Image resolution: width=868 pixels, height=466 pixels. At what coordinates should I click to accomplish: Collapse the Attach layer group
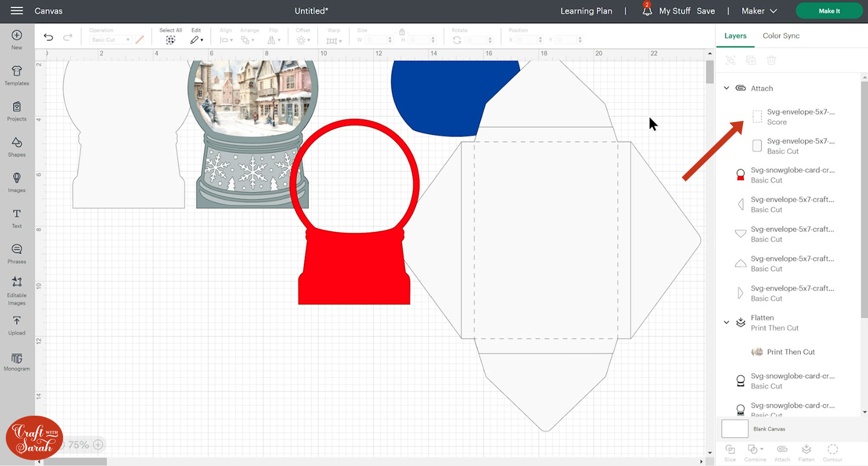727,88
